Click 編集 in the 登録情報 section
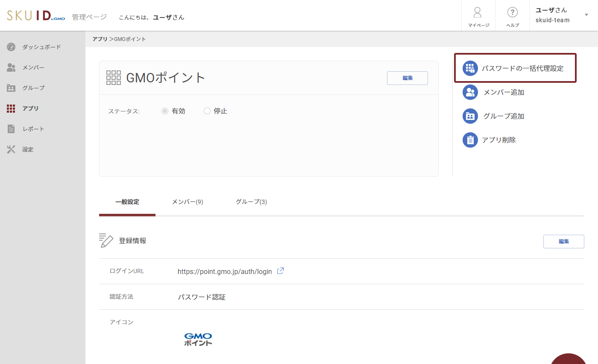The width and height of the screenshot is (598, 364). tap(563, 241)
